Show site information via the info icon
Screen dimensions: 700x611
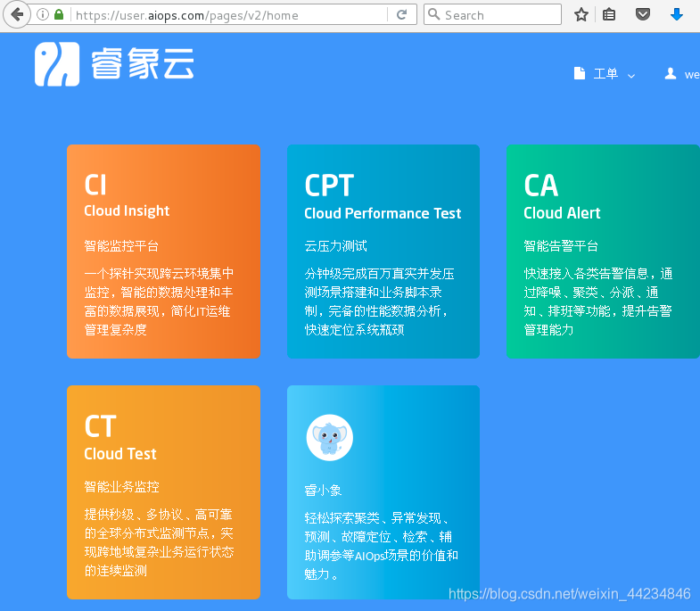pos(43,15)
